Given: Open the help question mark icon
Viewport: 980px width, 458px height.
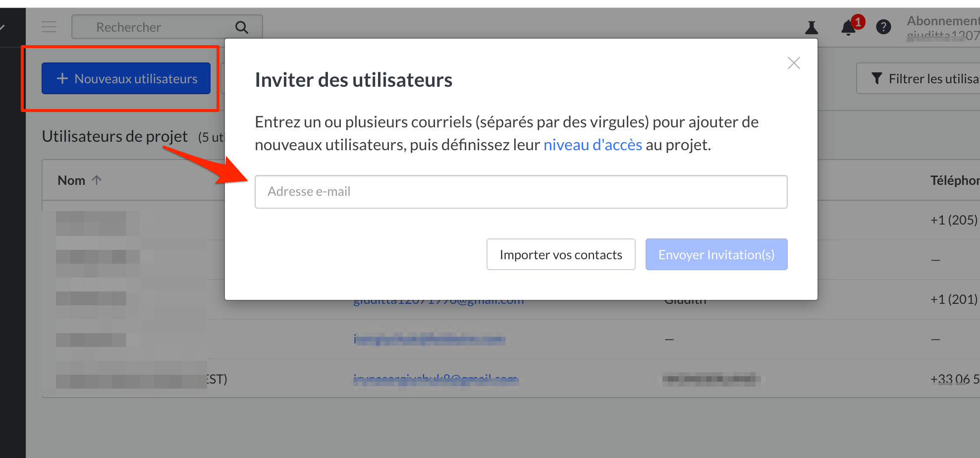Looking at the screenshot, I should coord(883,27).
